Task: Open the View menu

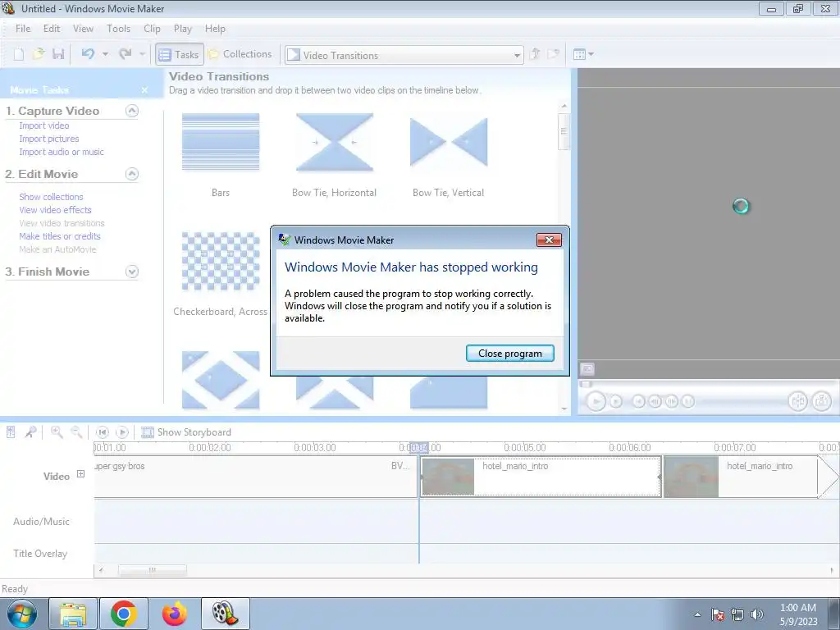Action: [x=83, y=29]
